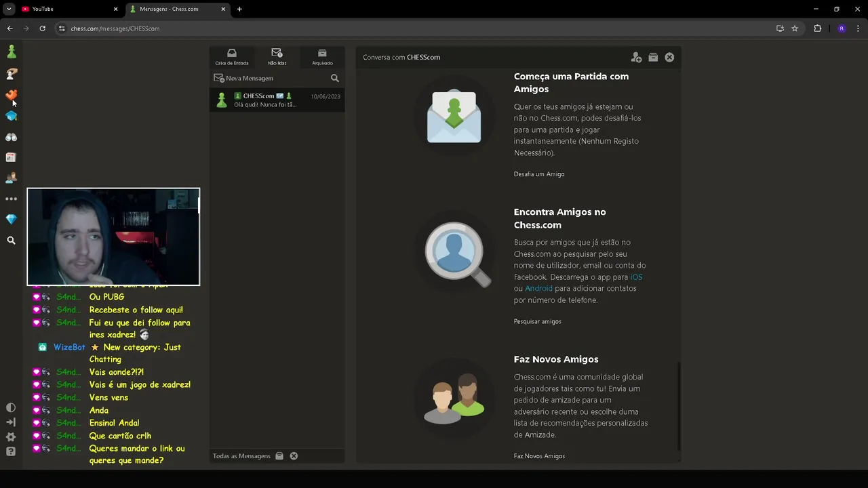Click the conversation panel scrollbar thumb
The image size is (868, 488).
point(679,407)
